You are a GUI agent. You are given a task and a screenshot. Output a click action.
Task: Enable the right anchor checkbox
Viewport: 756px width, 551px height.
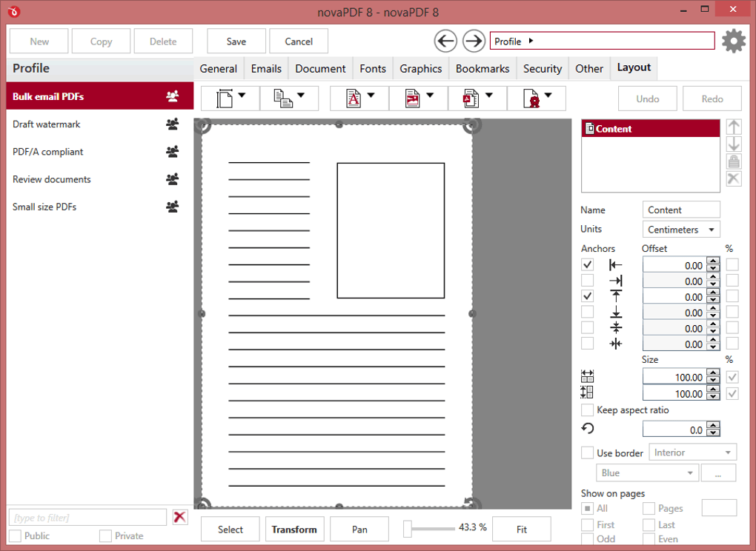[x=587, y=281]
